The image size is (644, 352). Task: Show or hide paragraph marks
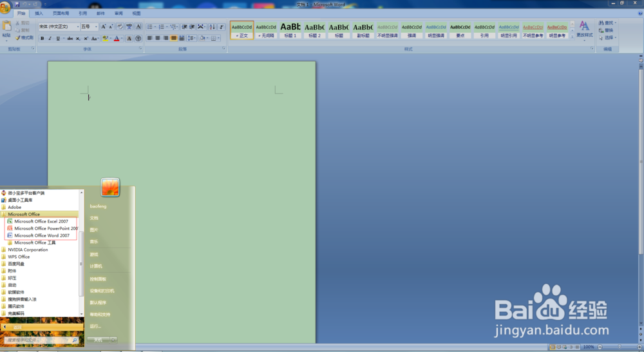pyautogui.click(x=222, y=26)
